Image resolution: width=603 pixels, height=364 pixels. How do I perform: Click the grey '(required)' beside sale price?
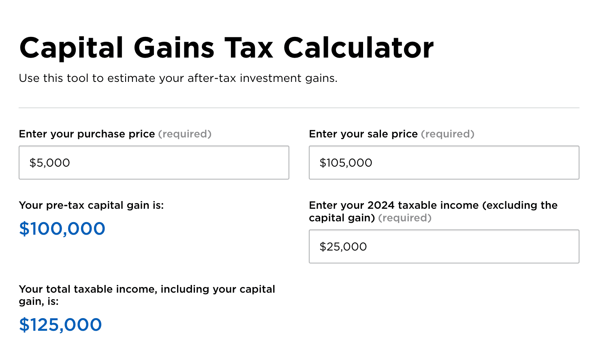tap(448, 134)
